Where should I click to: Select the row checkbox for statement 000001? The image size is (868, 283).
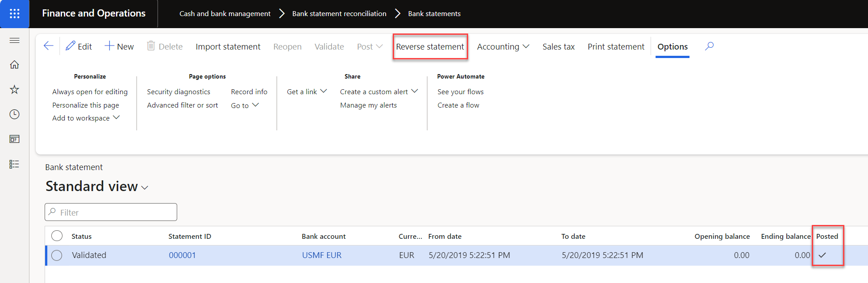(x=57, y=255)
